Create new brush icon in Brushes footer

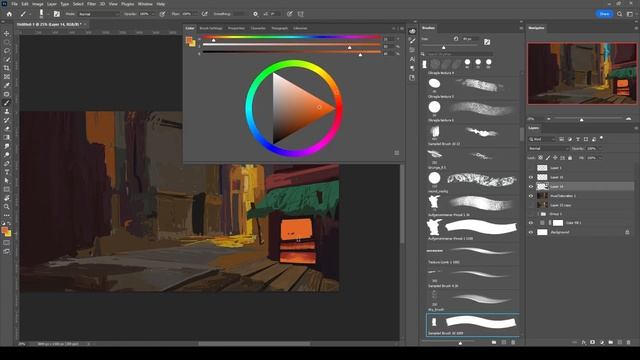click(504, 342)
